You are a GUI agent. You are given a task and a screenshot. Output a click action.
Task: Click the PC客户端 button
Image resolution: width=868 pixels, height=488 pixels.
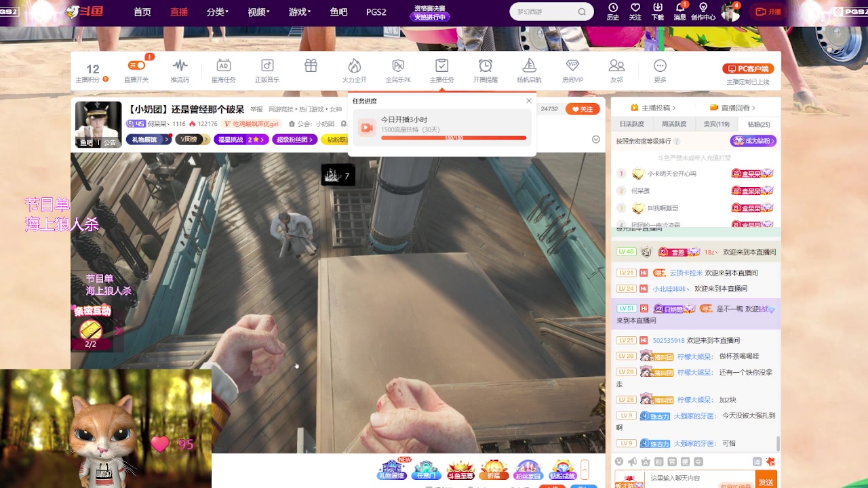748,68
